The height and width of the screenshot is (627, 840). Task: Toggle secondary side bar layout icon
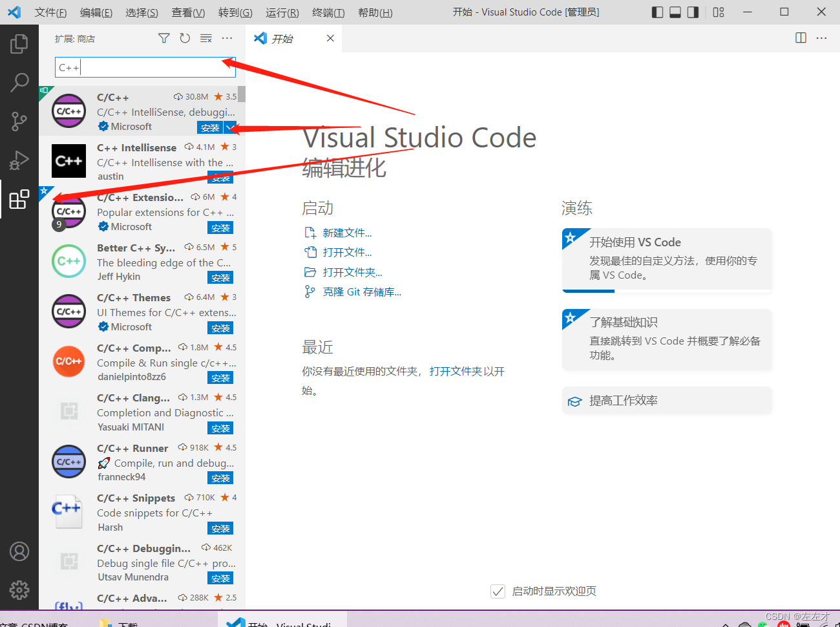(693, 12)
